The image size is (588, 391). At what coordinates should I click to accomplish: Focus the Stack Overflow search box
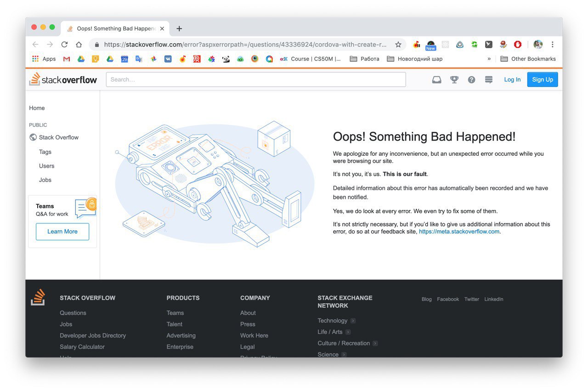tap(256, 79)
